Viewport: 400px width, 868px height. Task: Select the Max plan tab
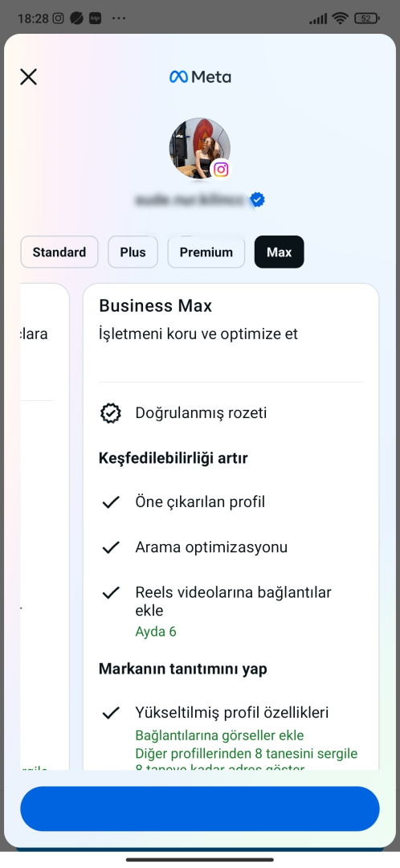tap(279, 252)
